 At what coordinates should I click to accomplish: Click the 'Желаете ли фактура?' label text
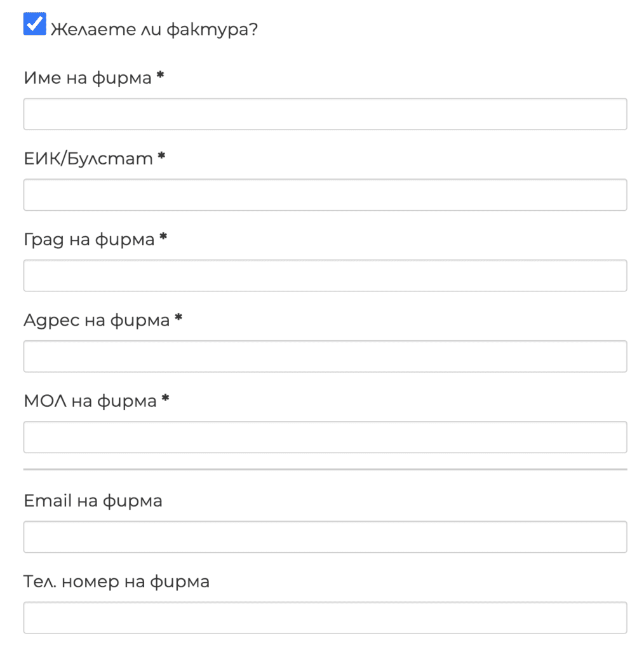(154, 29)
